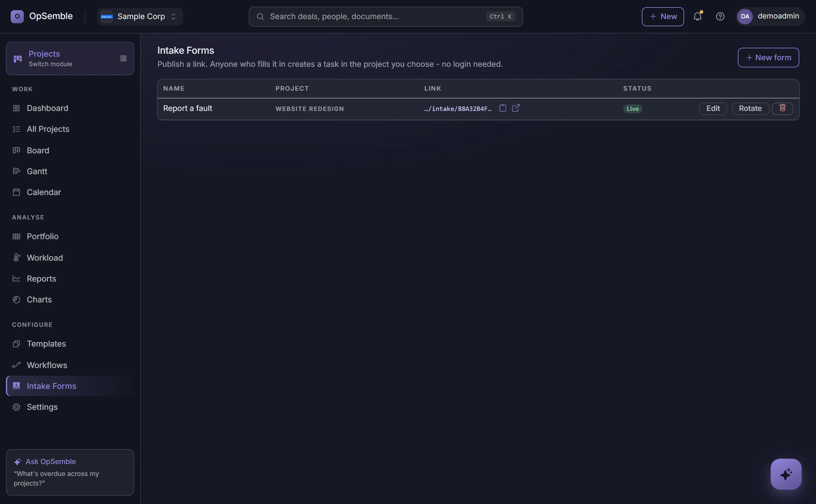Screen dimensions: 816x504
Task: Click the Sample Corp company logo thumbnail
Action: pyautogui.click(x=107, y=16)
